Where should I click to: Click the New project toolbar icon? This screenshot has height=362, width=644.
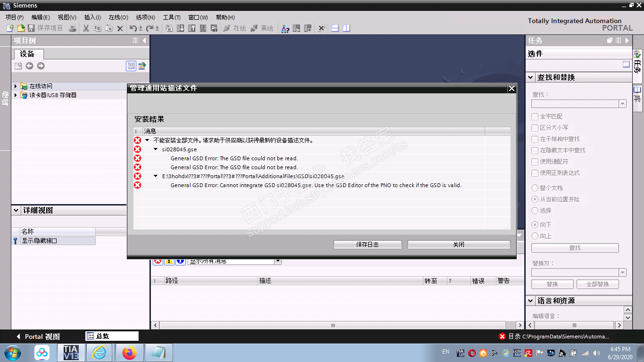pyautogui.click(x=10, y=28)
